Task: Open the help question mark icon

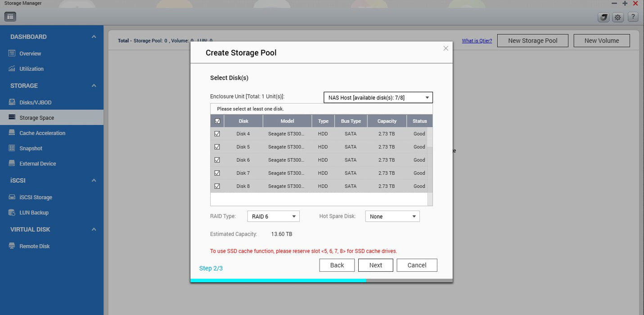Action: [x=633, y=17]
